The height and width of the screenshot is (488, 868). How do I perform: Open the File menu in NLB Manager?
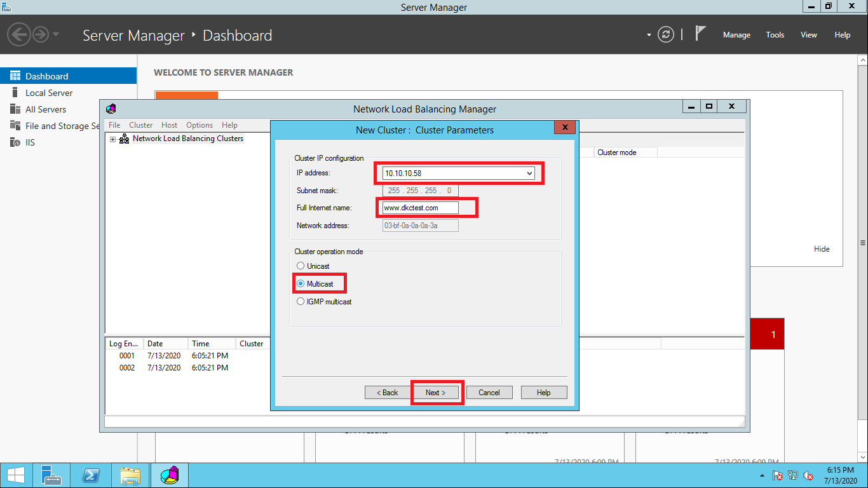[x=114, y=125]
